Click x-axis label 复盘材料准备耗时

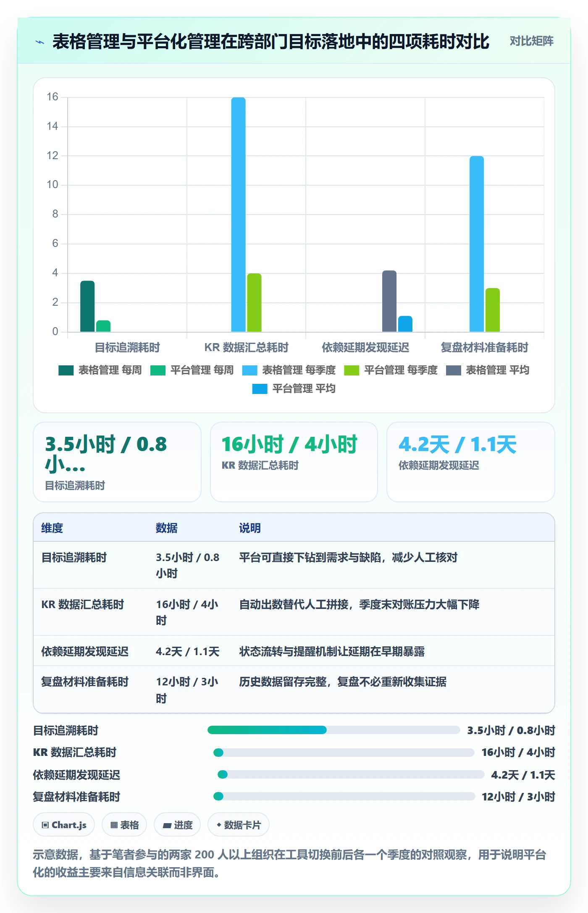coord(484,348)
